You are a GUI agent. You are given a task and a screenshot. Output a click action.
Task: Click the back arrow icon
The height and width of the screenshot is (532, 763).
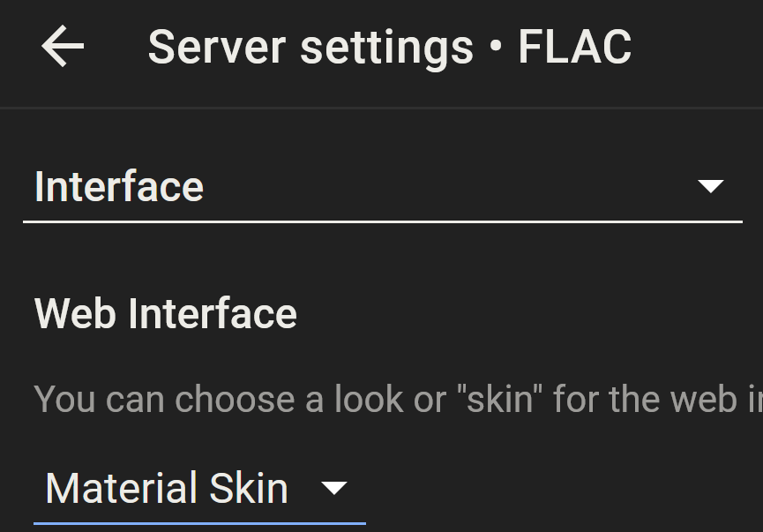63,47
